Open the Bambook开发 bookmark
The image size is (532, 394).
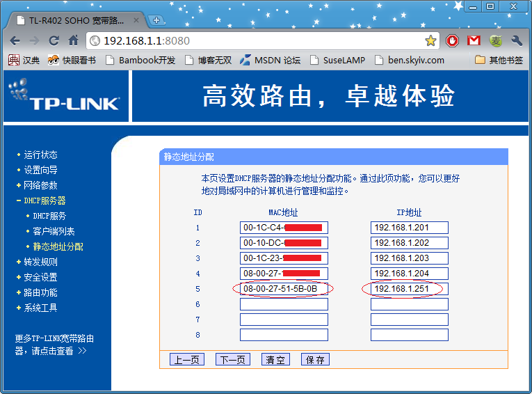[140, 60]
